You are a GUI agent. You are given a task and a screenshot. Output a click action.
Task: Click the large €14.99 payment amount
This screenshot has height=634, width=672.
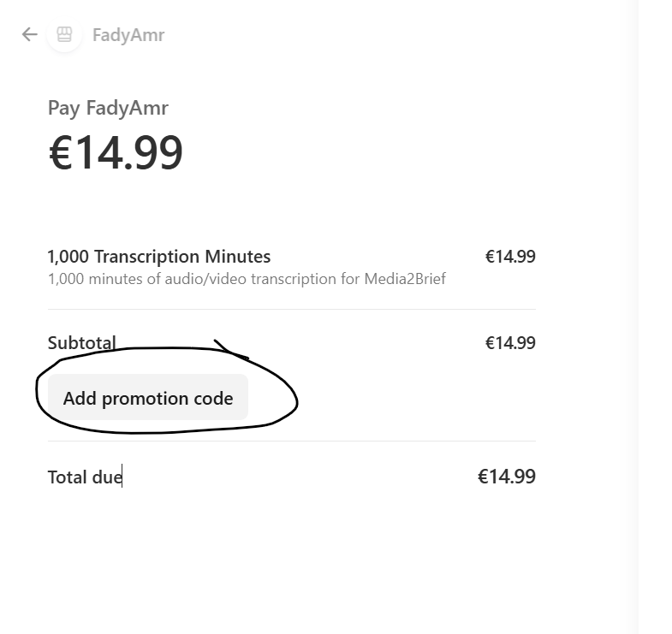pyautogui.click(x=116, y=153)
